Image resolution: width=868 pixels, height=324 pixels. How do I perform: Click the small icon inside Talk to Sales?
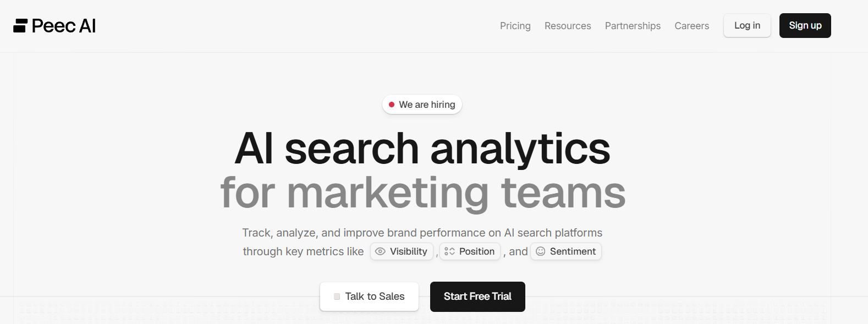pyautogui.click(x=337, y=296)
